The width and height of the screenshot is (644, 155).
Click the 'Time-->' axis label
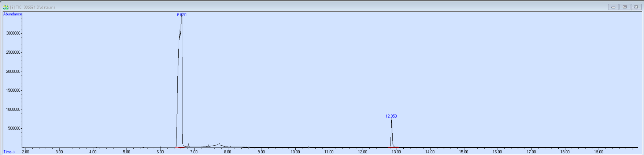click(x=9, y=152)
